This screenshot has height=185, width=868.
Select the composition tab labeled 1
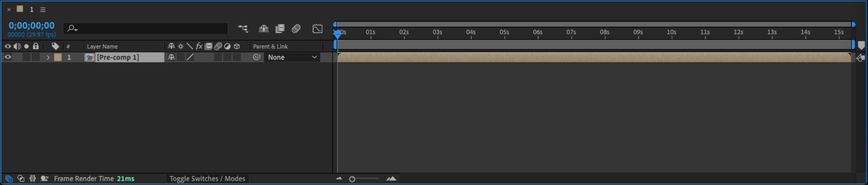[x=31, y=10]
